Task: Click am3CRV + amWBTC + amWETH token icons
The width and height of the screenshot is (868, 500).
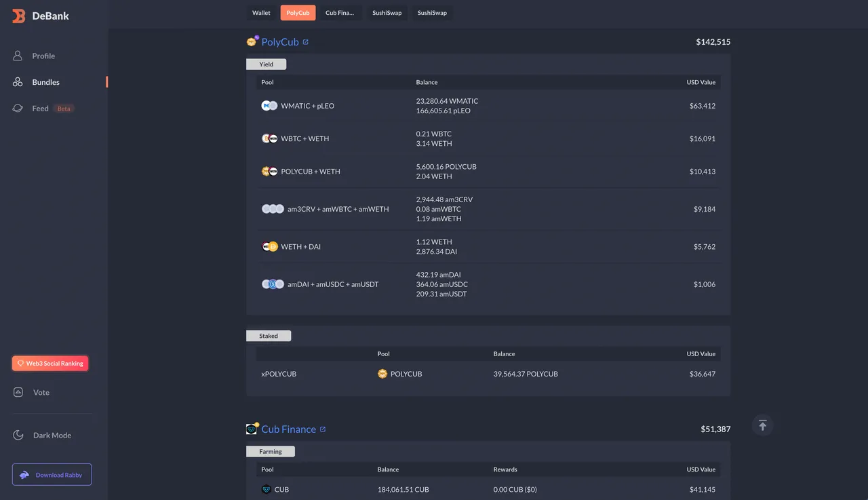Action: (273, 209)
